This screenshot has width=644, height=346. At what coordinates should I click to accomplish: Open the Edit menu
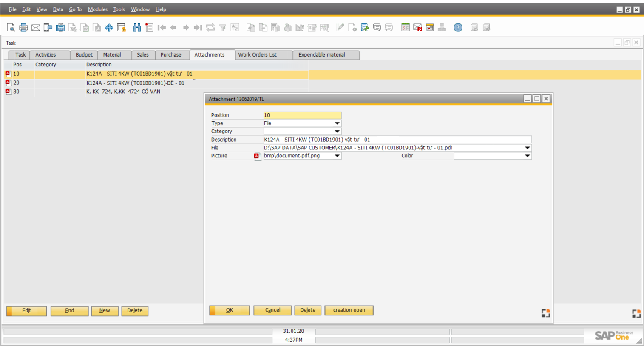(x=26, y=9)
